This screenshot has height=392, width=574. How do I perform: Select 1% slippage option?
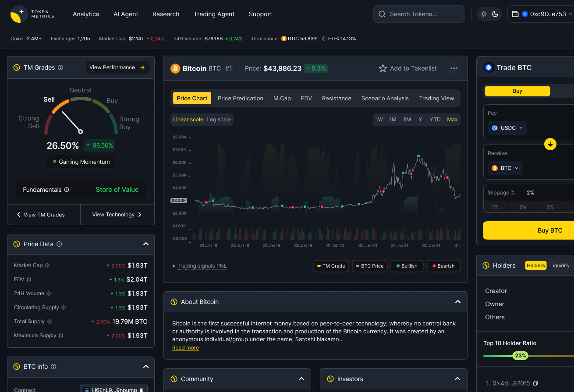(496, 207)
